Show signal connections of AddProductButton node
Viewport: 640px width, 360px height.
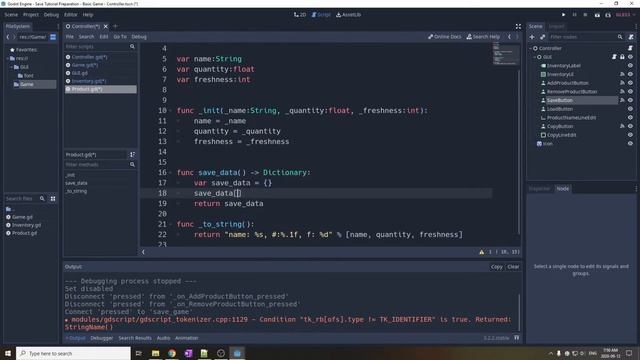(622, 83)
